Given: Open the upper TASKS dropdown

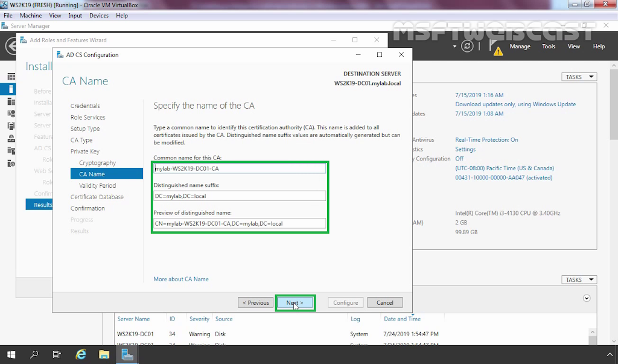Looking at the screenshot, I should 579,77.
